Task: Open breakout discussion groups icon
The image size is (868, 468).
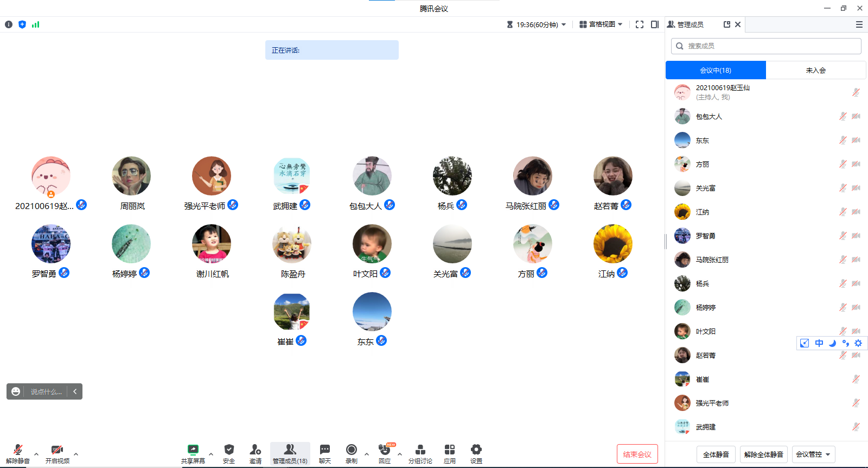Action: [x=420, y=450]
